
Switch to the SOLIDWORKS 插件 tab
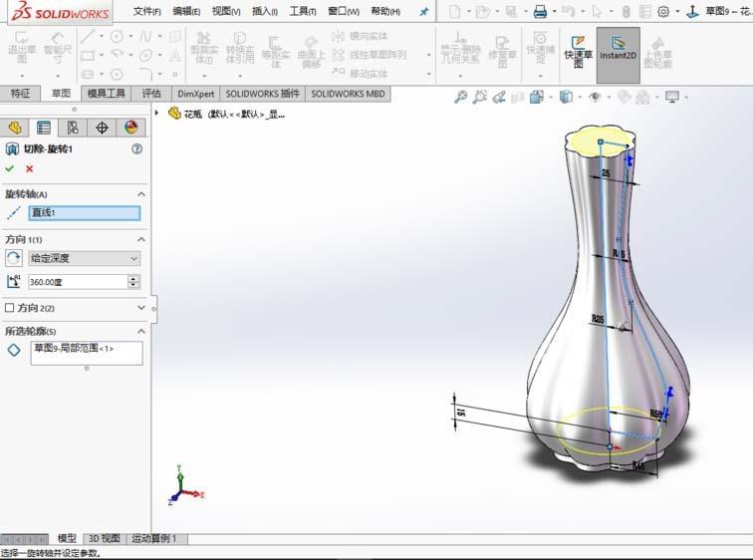263,94
